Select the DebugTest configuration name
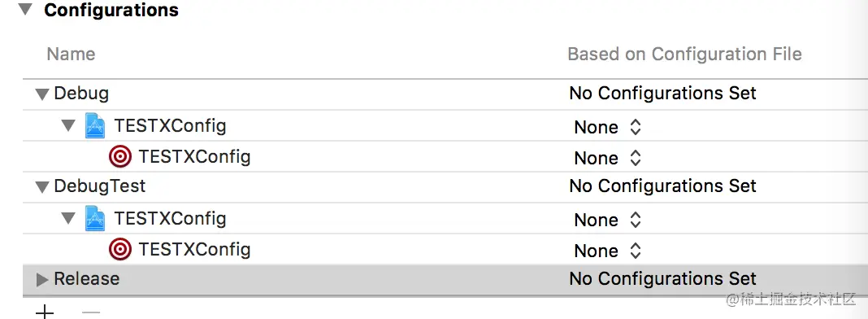Viewport: 868px width, 319px height. [100, 186]
